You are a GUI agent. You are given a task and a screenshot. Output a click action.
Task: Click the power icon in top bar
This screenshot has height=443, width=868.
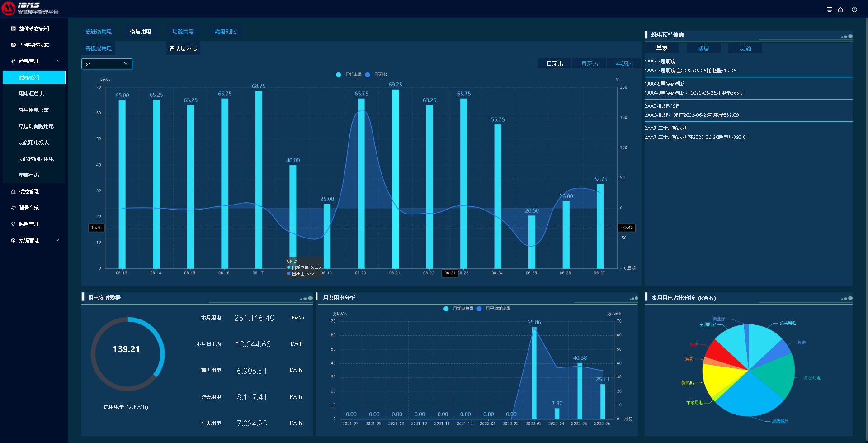pos(854,10)
